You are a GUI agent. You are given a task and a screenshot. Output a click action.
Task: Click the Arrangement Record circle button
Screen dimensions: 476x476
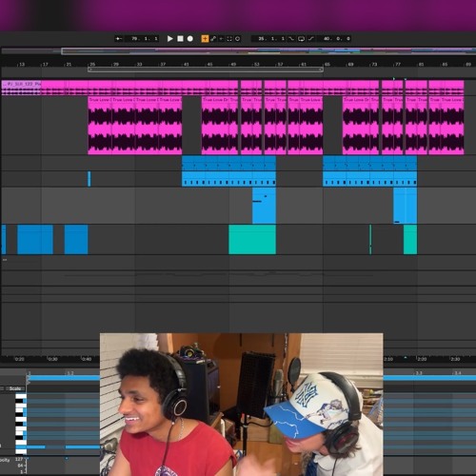pos(190,39)
